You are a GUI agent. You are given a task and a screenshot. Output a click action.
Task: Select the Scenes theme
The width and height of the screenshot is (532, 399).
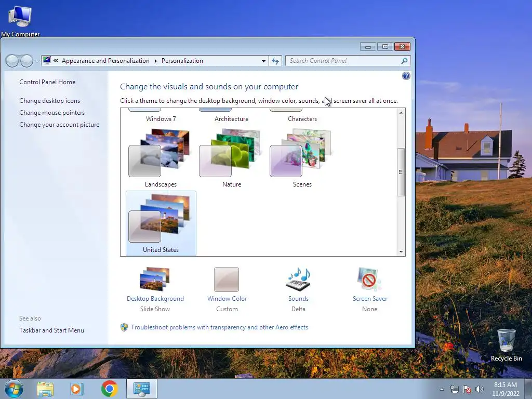(x=302, y=158)
